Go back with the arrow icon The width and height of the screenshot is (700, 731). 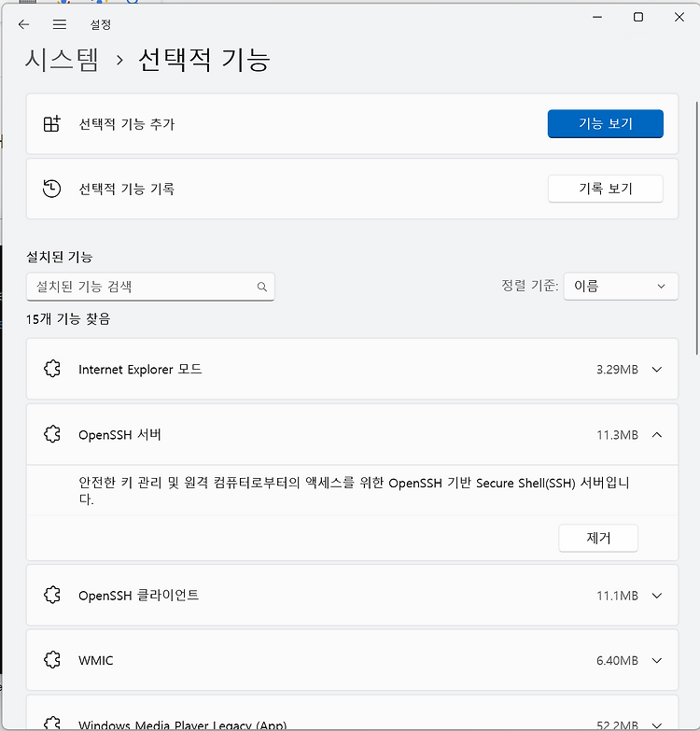[23, 24]
